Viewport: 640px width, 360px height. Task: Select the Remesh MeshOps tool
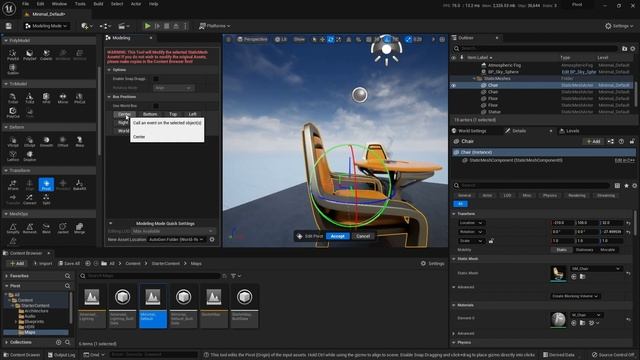pyautogui.click(x=29, y=228)
